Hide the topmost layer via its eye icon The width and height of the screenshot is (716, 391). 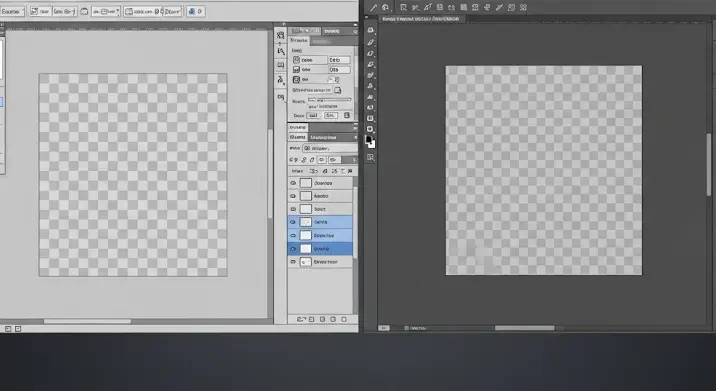(x=293, y=183)
